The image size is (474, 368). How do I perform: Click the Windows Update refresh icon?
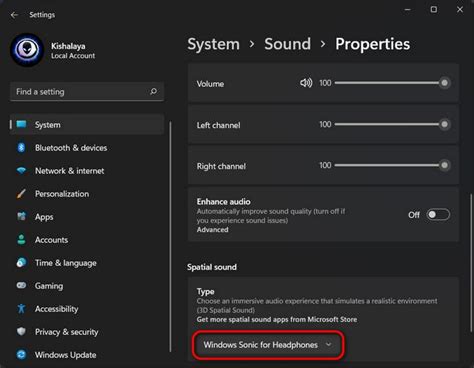click(x=21, y=355)
